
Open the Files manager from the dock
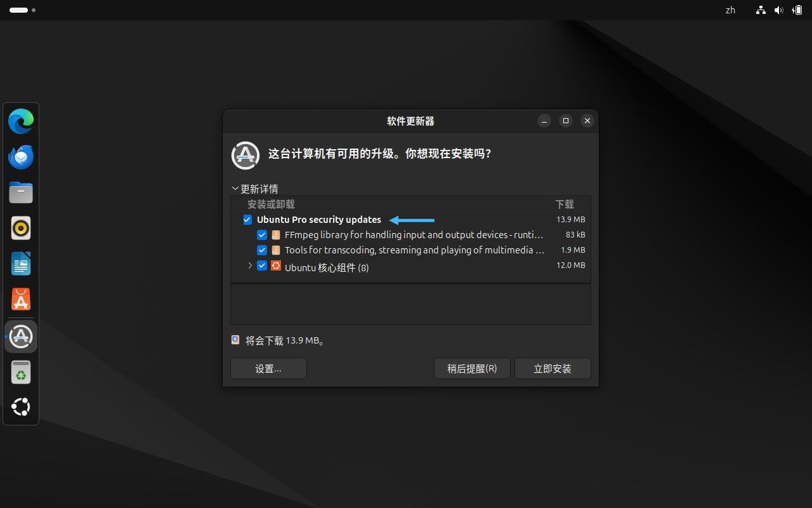pos(21,192)
